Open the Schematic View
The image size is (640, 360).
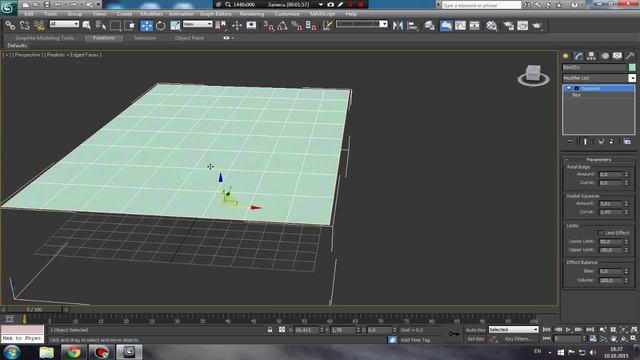point(474,26)
